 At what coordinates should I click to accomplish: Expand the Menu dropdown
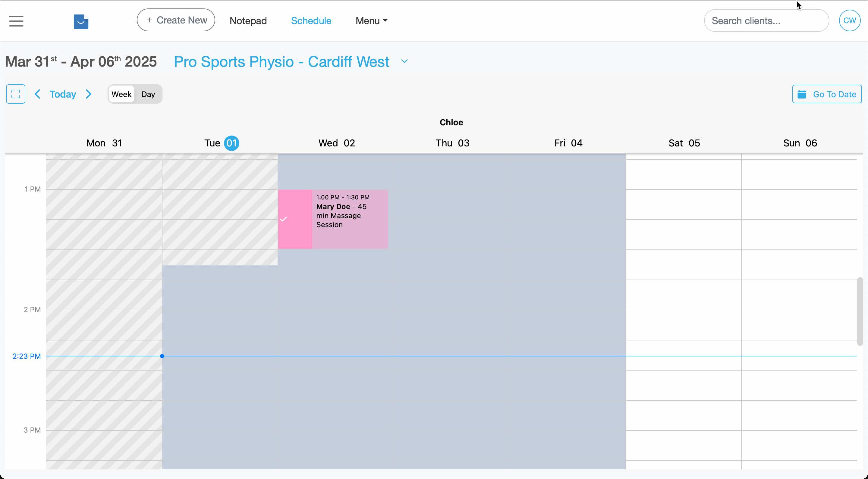(x=371, y=21)
